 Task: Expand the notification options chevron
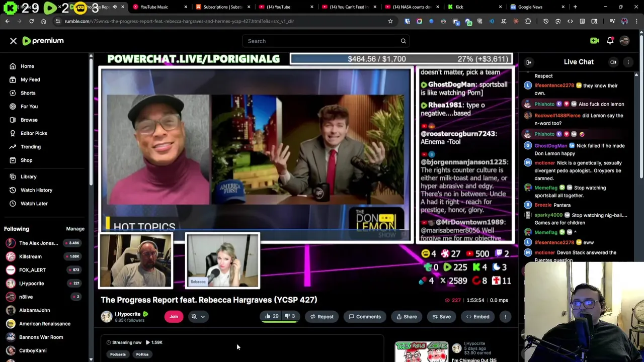[x=203, y=316]
